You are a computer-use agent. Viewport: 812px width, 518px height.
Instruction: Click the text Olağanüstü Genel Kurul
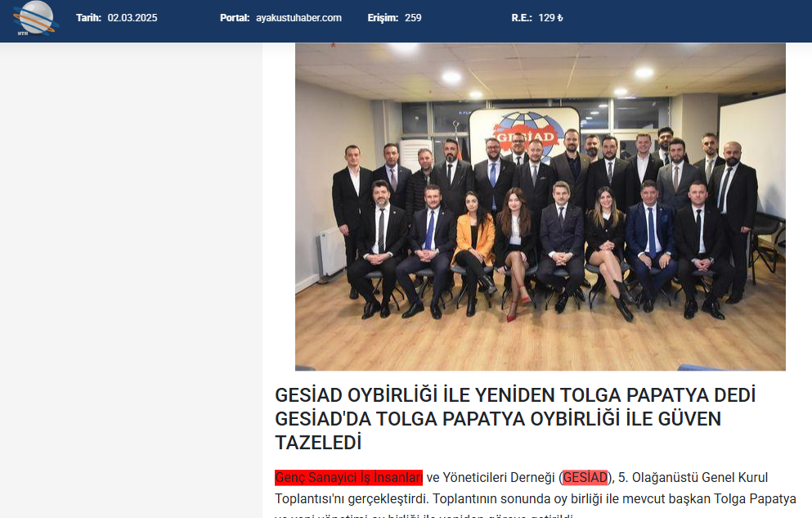pyautogui.click(x=700, y=478)
